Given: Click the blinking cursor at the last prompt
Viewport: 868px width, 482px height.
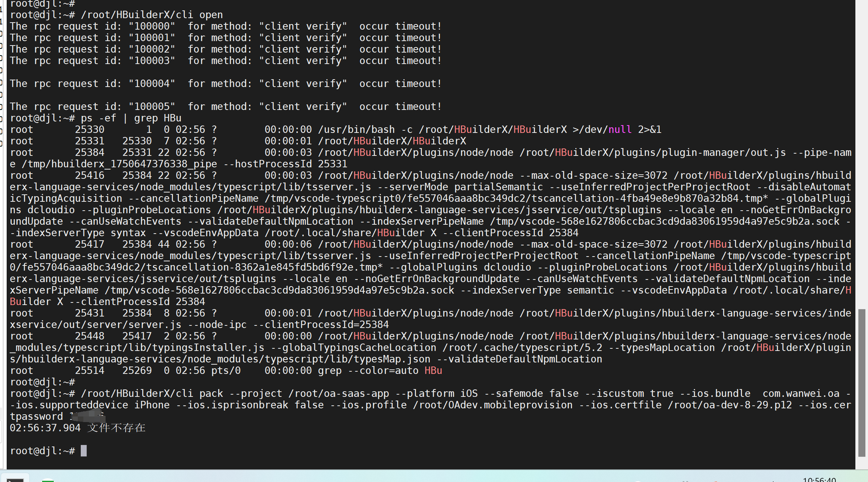Looking at the screenshot, I should pyautogui.click(x=84, y=451).
